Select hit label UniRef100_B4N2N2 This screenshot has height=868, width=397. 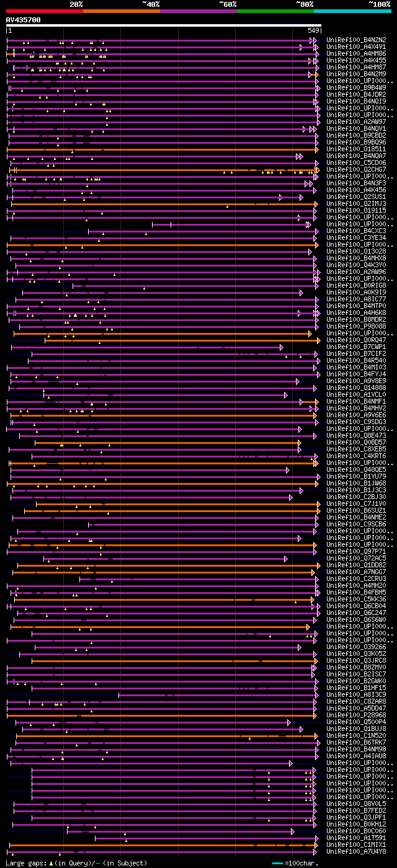coord(355,40)
